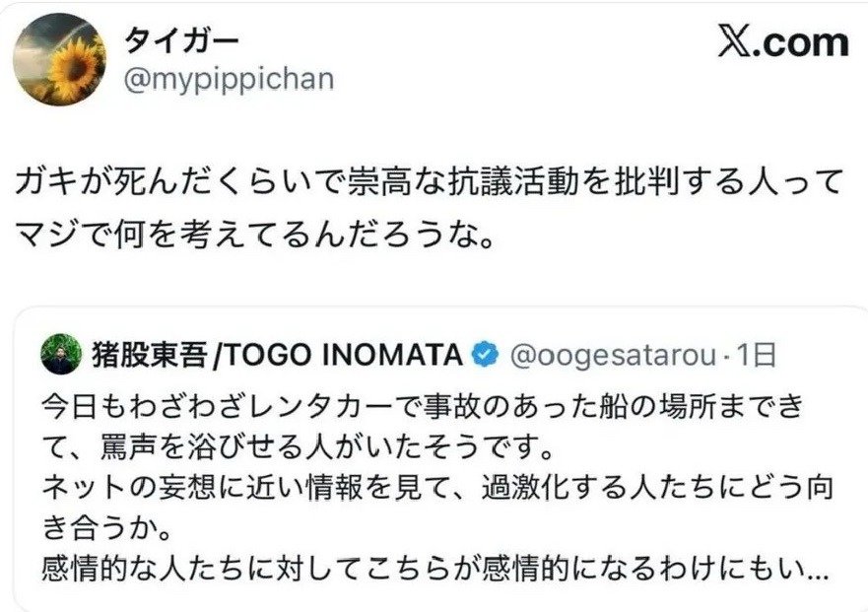Open the タイガー display name

180,41
